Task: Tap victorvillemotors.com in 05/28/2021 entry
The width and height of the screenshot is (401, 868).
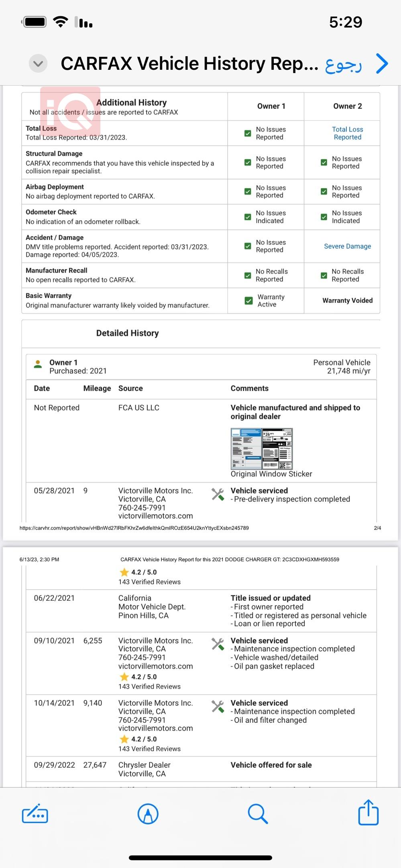Action: [x=155, y=516]
